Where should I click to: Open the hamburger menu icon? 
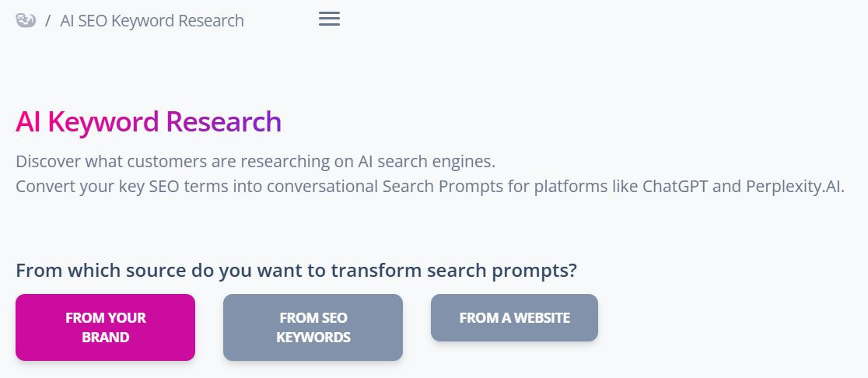[329, 19]
